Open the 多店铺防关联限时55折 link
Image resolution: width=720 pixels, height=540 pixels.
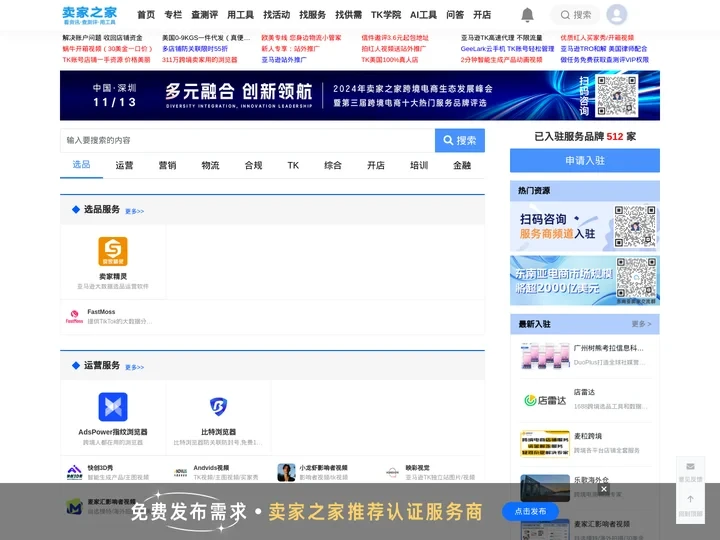195,49
